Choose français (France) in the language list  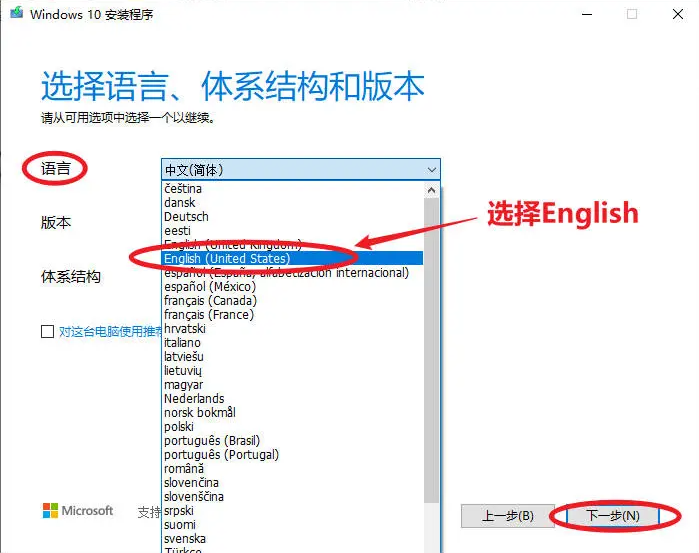(x=208, y=314)
